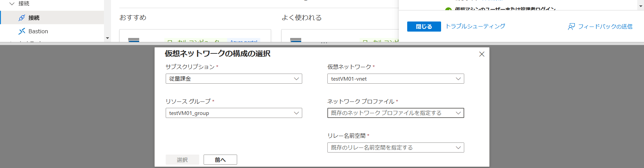Click the computer icon on the よく使われる card

pos(296,40)
